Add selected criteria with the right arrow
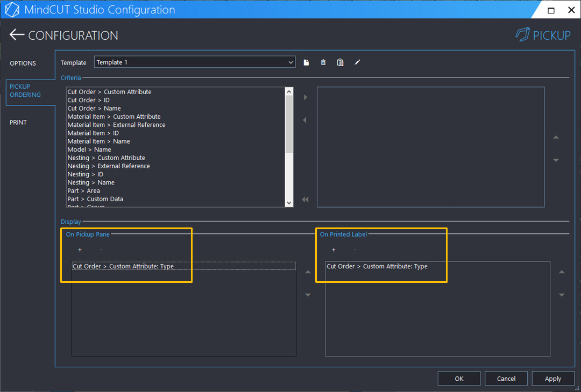581x392 pixels. (x=306, y=97)
